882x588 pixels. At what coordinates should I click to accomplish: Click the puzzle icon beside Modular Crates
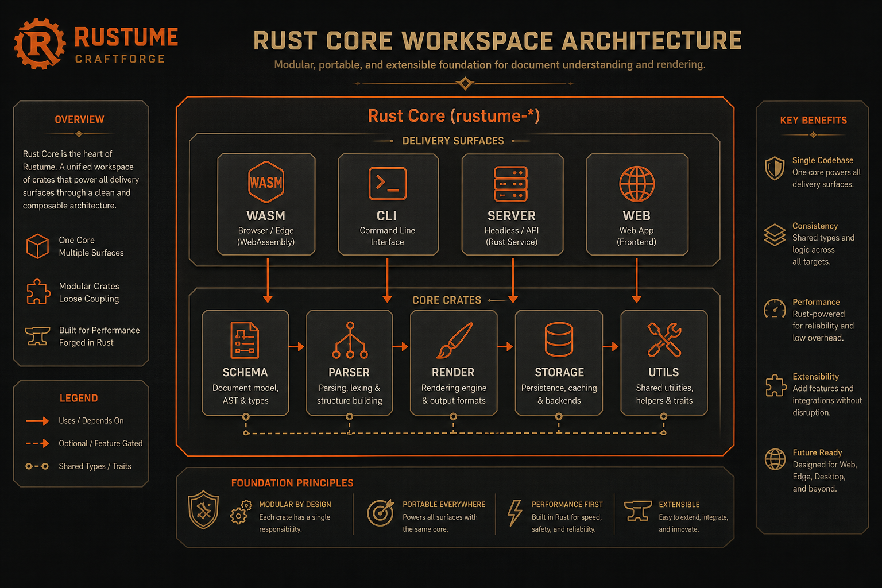tap(38, 292)
